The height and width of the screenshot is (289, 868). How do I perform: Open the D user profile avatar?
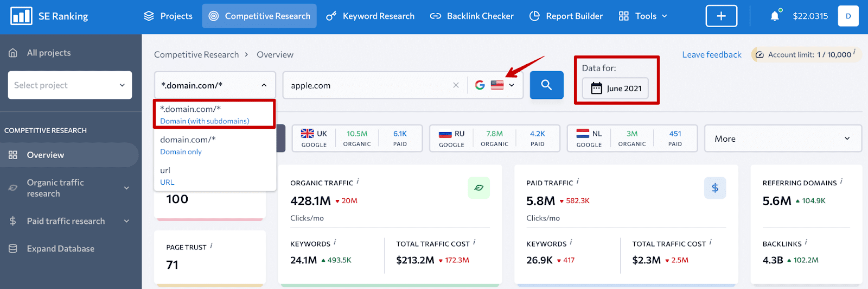[848, 16]
